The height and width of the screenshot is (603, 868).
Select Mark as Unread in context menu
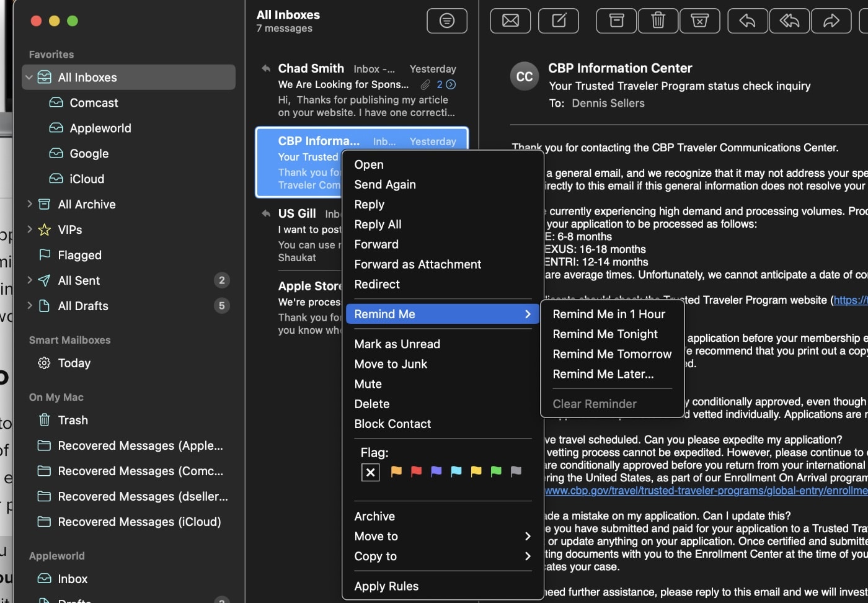coord(397,344)
